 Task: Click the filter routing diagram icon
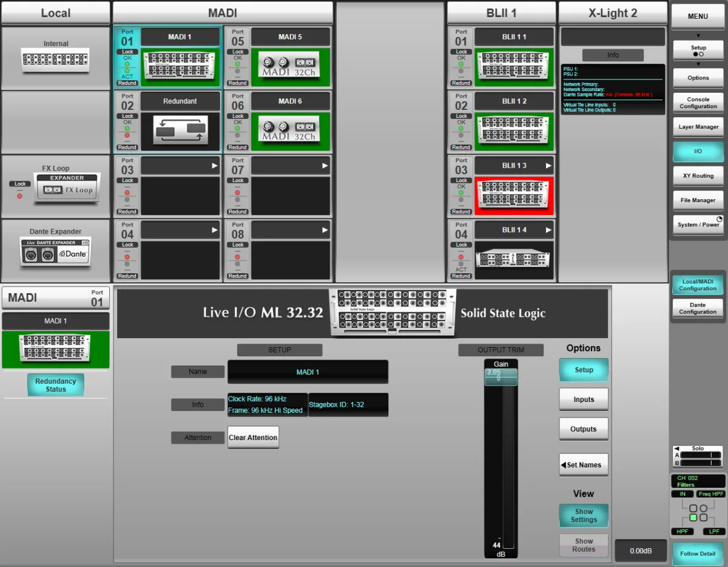[x=698, y=514]
